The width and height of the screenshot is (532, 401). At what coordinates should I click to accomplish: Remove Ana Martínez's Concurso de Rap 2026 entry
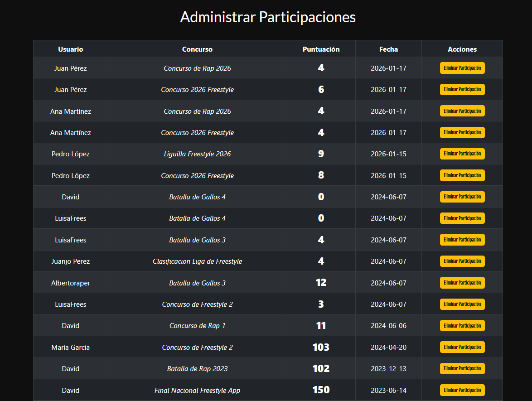click(x=462, y=111)
